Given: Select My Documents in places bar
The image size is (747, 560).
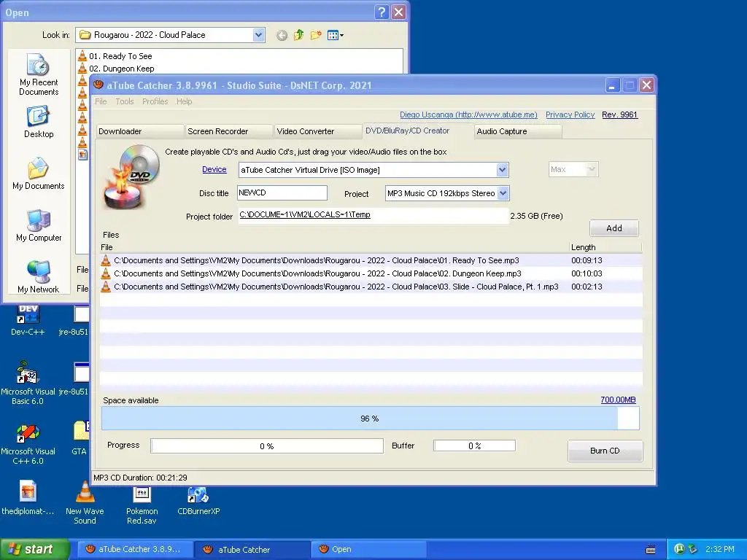Looking at the screenshot, I should pyautogui.click(x=39, y=174).
